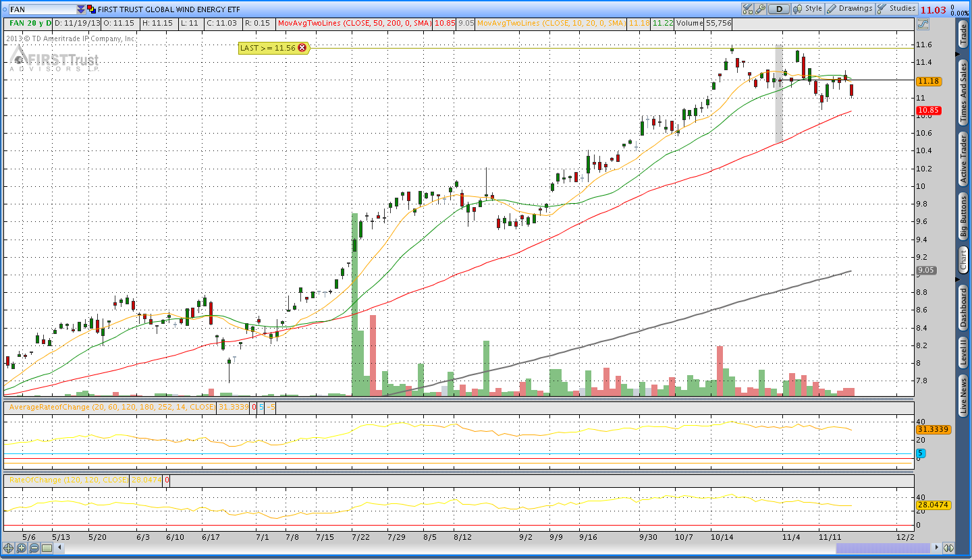The width and height of the screenshot is (972, 560).
Task: Click MovAvgTwoLines 50, 200 study label
Action: [x=354, y=23]
